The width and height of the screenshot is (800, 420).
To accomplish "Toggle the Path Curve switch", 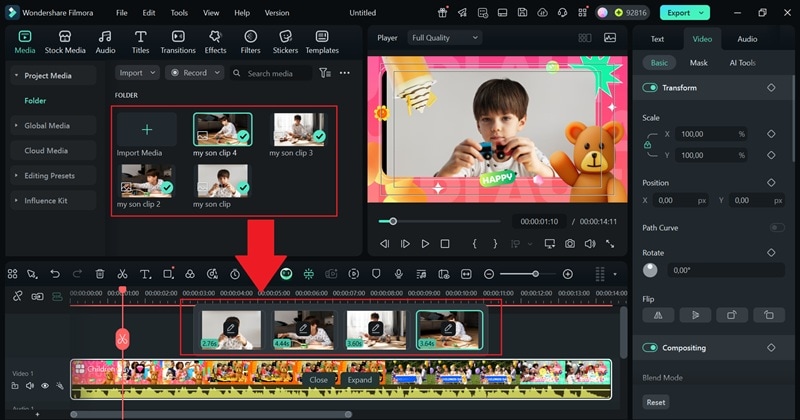I will point(777,228).
